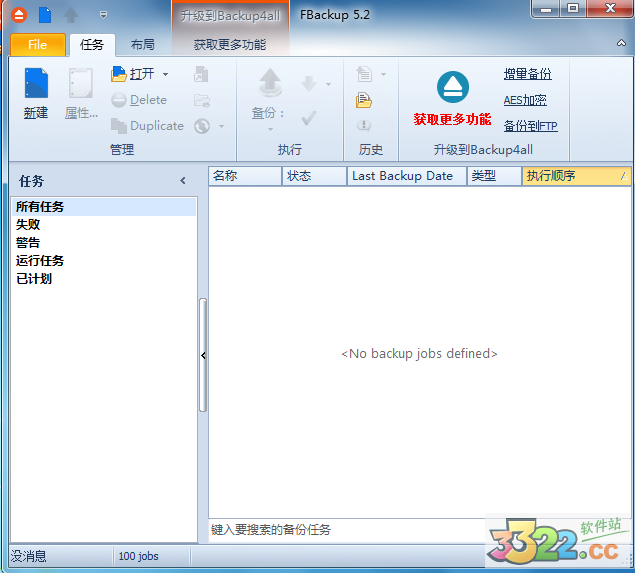Select 运行任务 in the task list
635x573 pixels.
tap(104, 260)
